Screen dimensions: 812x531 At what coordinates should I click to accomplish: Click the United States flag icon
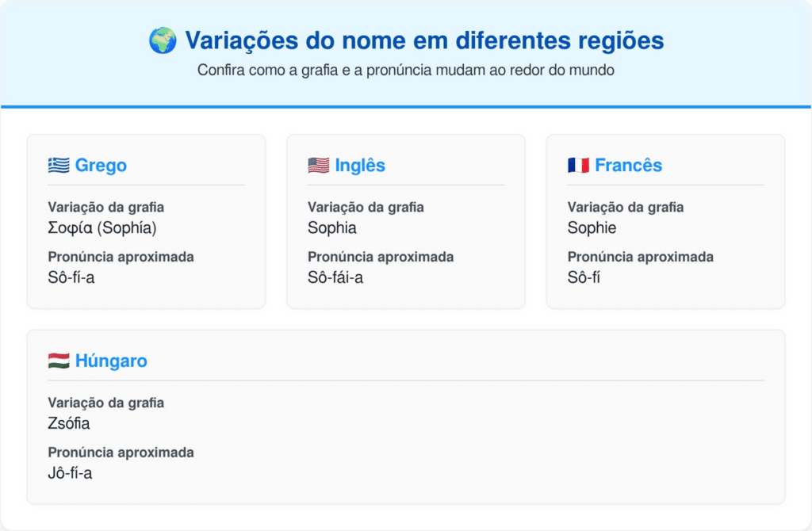pyautogui.click(x=318, y=166)
